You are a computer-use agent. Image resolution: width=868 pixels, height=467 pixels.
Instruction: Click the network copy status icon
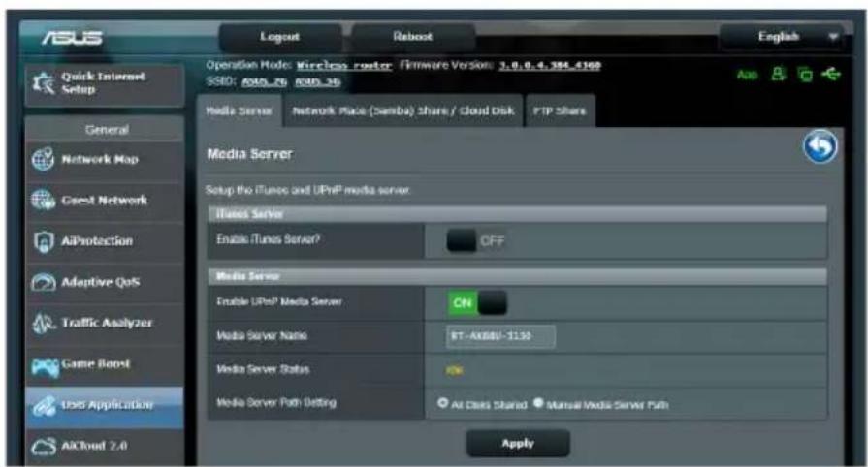coord(804,74)
